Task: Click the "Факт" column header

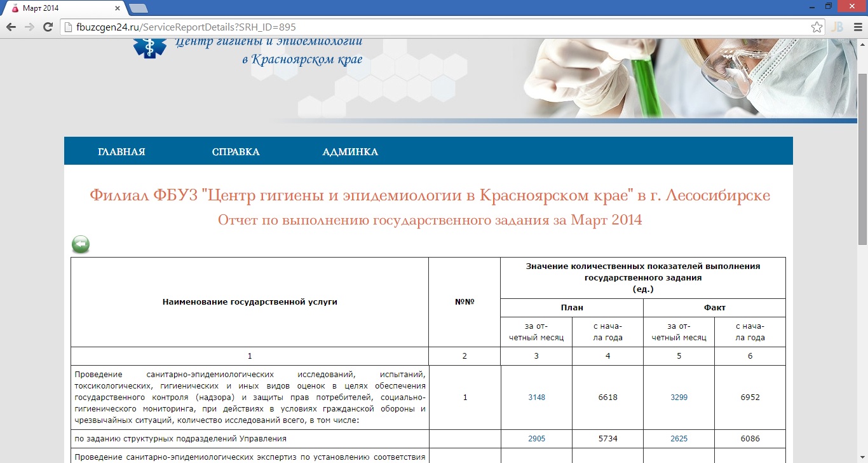Action: click(x=715, y=308)
